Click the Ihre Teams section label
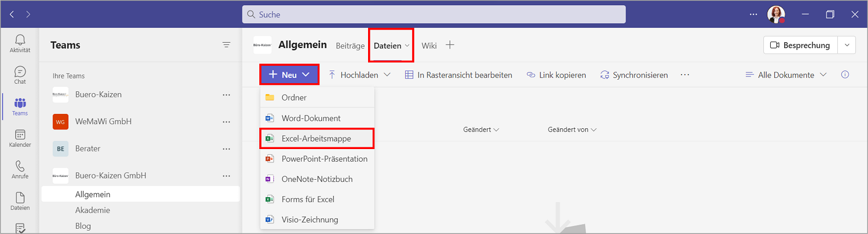 (x=68, y=76)
